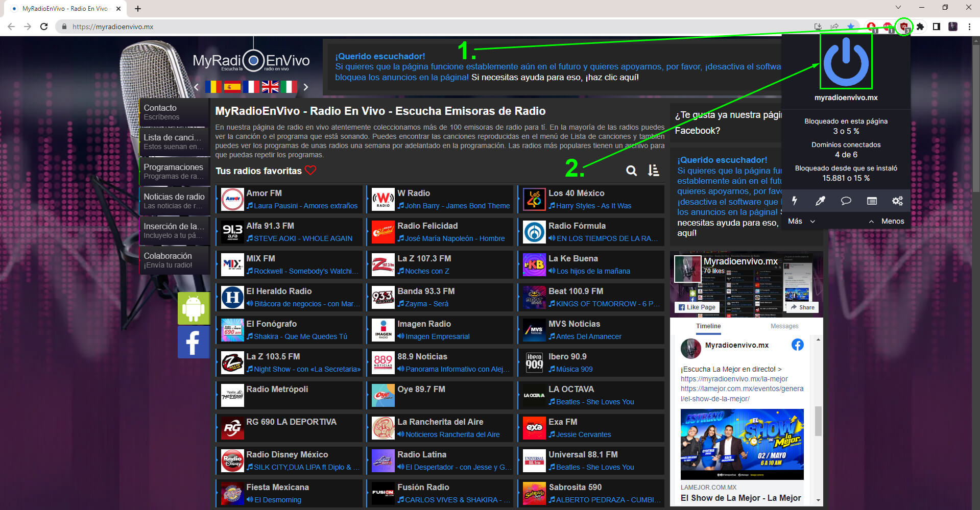The width and height of the screenshot is (980, 510).
Task: Click Facebook Share button
Action: 802,307
